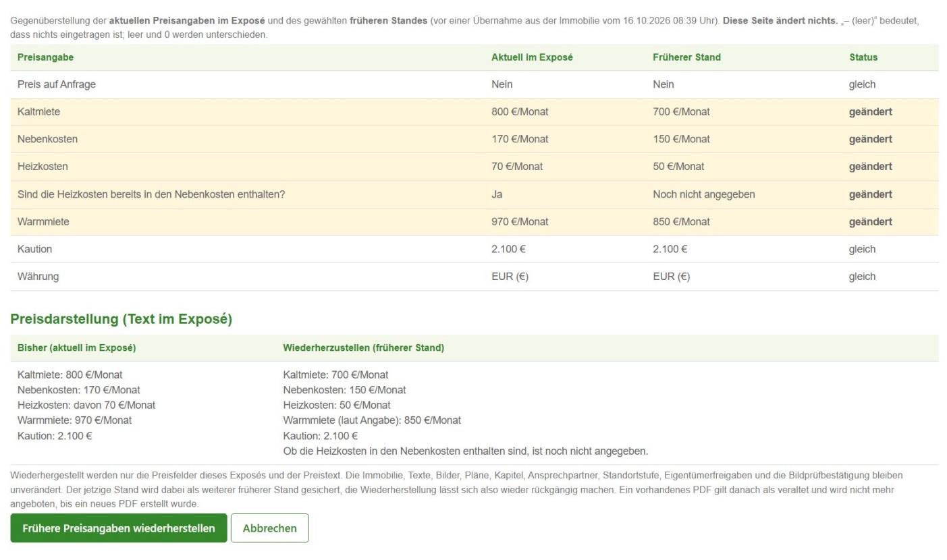Click the "Status" column header
The width and height of the screenshot is (947, 560).
[x=863, y=57]
